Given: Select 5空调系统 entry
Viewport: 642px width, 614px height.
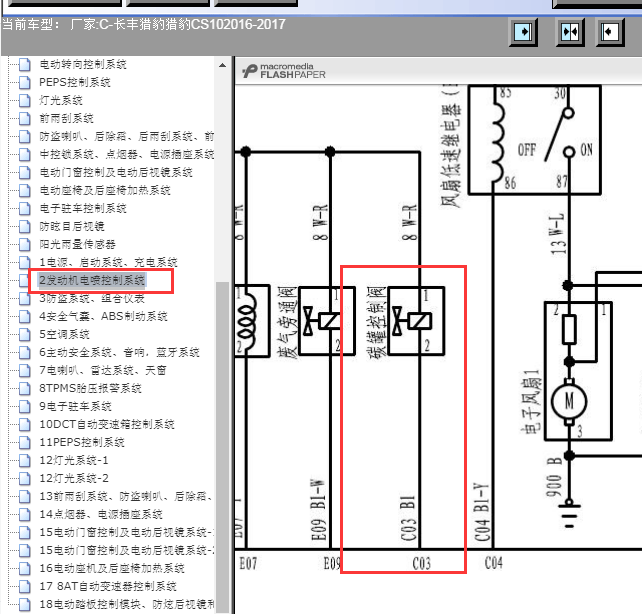Looking at the screenshot, I should (64, 334).
